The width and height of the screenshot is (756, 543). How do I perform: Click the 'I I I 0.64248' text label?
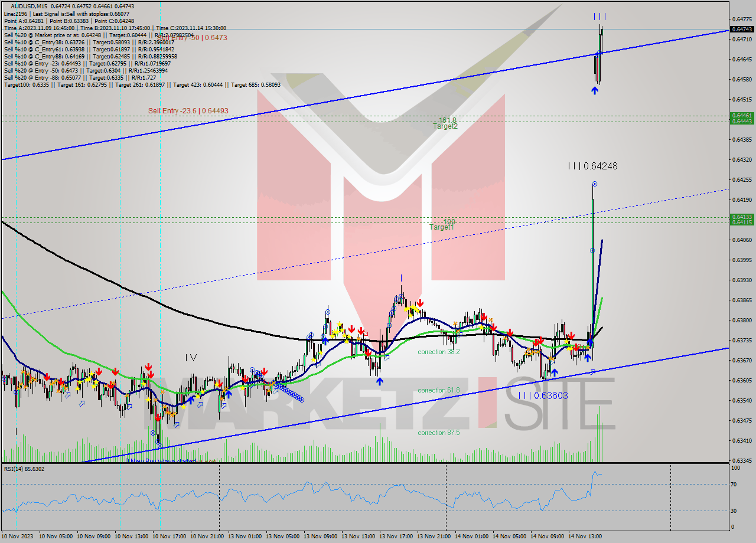592,166
